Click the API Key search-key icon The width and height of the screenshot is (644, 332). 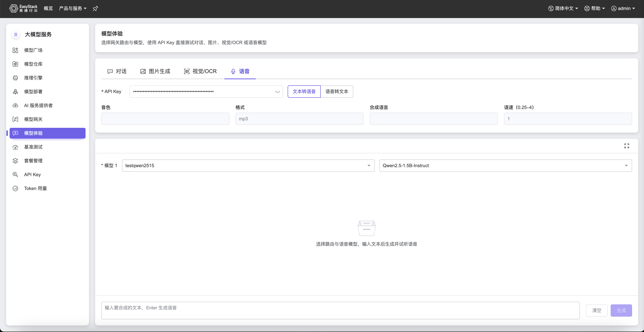(15, 175)
